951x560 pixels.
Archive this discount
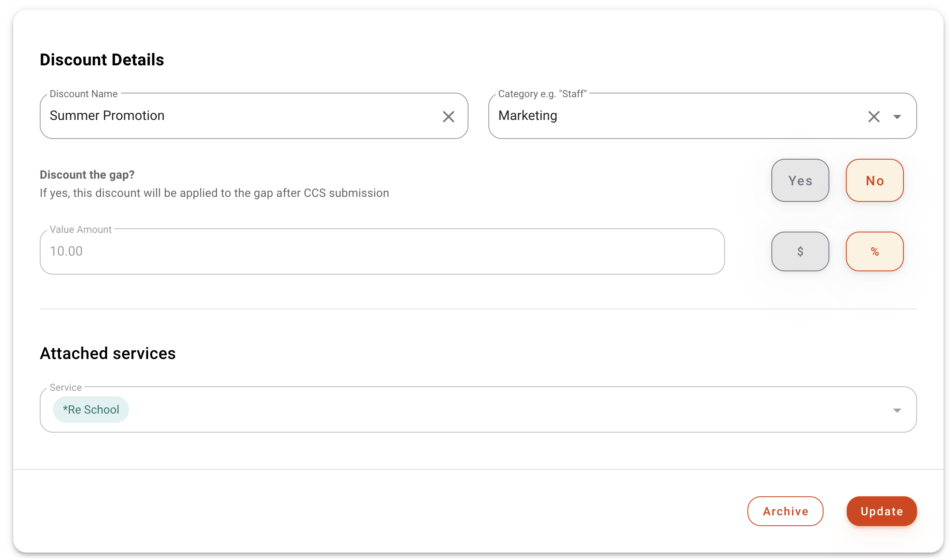[x=785, y=511]
